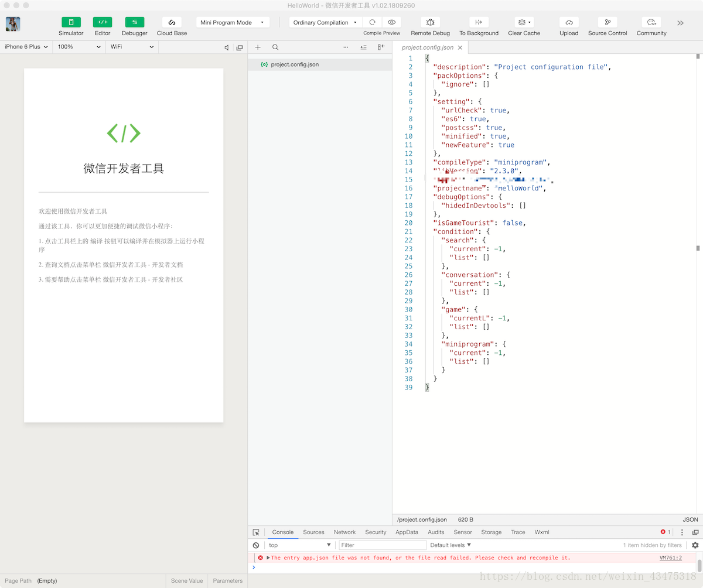
Task: Clear the console with the ban icon
Action: coord(256,545)
